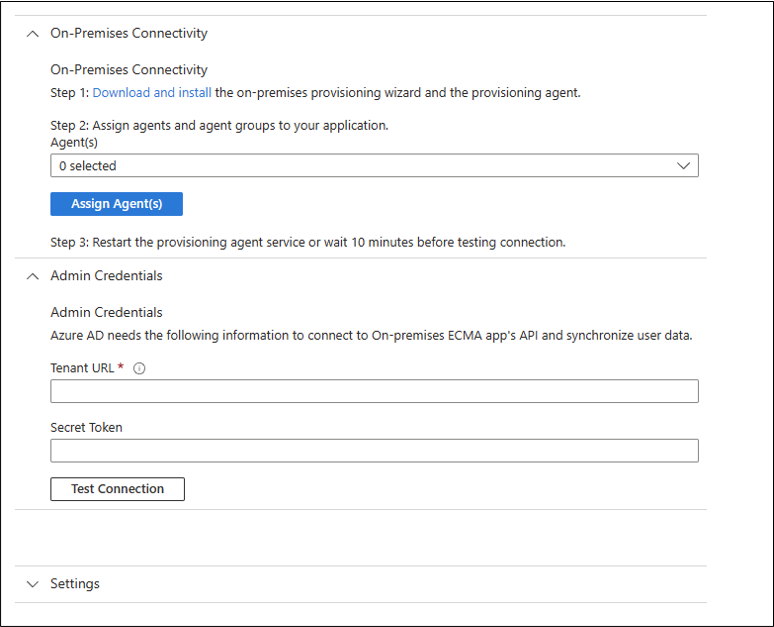Screen dimensions: 774x627
Task: Collapse the On-Premises Connectivity chevron
Action: click(x=33, y=33)
